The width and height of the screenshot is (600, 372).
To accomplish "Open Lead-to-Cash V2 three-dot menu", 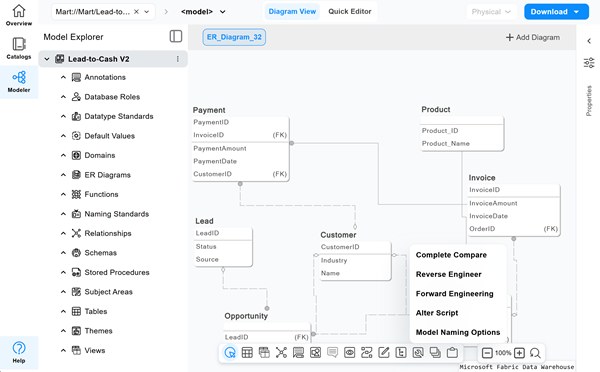I will click(x=178, y=59).
